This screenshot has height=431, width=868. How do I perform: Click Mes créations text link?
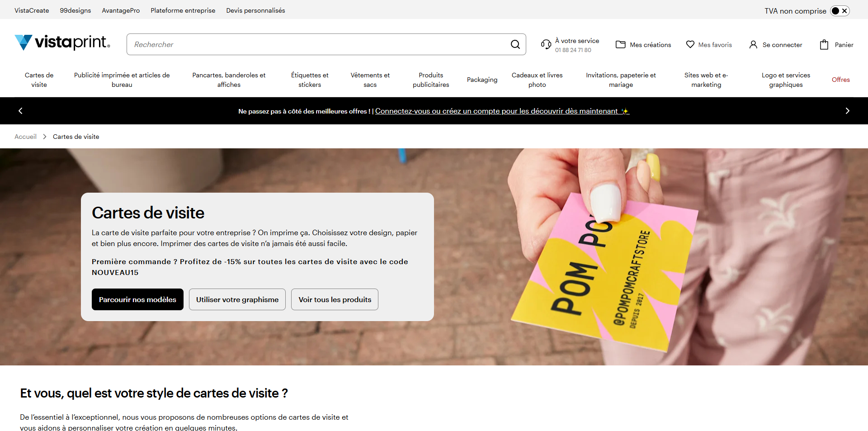point(650,45)
